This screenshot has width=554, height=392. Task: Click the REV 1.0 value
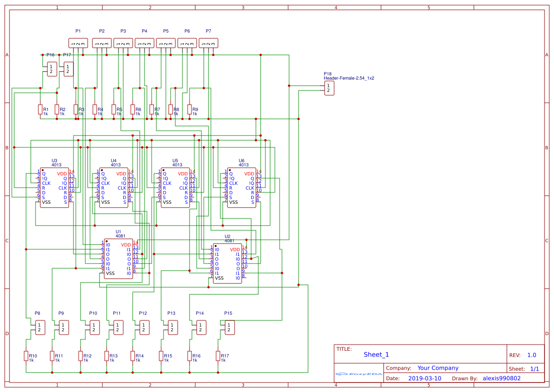(x=532, y=355)
